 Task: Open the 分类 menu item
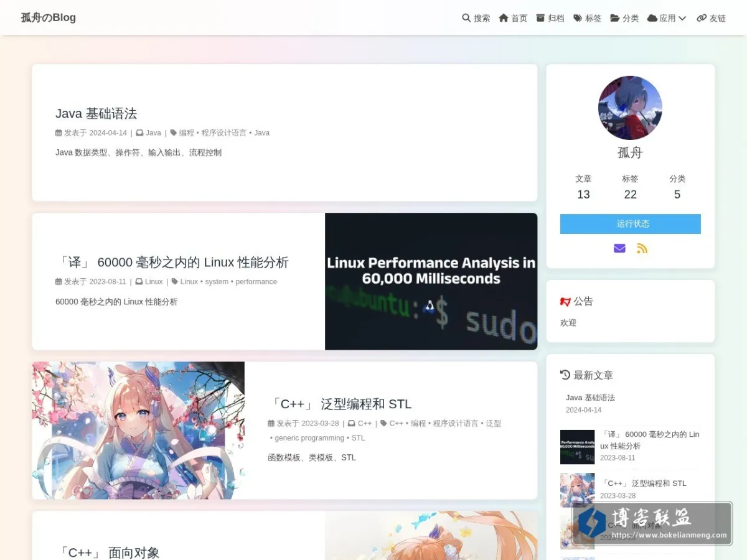(x=624, y=18)
